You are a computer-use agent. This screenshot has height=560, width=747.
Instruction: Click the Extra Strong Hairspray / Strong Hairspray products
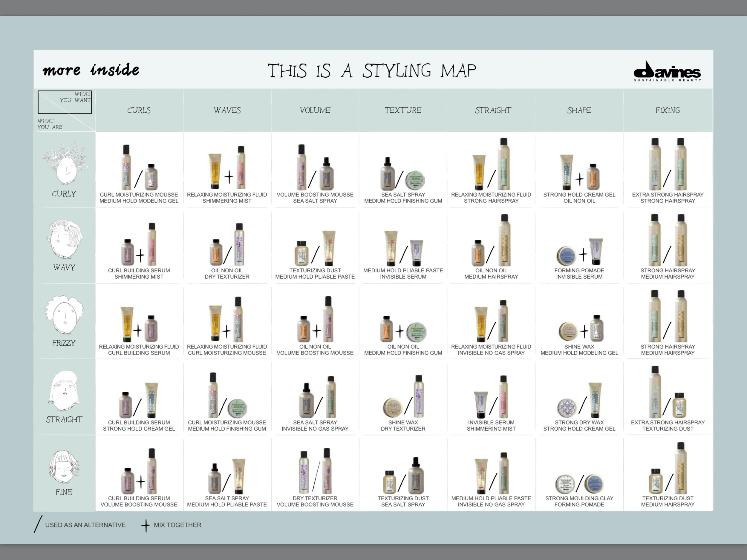click(668, 164)
